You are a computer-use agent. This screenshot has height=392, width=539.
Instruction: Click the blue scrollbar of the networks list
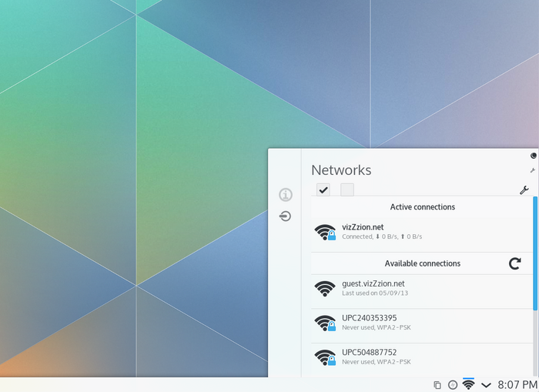click(535, 253)
